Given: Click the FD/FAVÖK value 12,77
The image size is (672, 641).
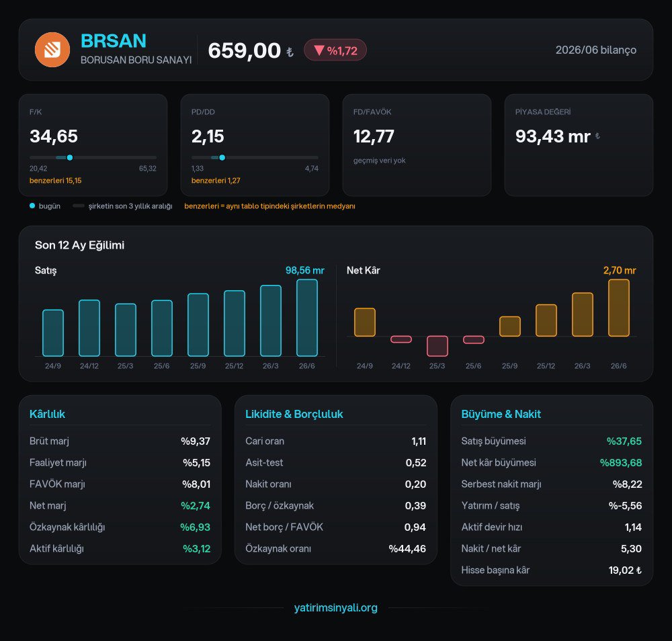Looking at the screenshot, I should pos(373,136).
